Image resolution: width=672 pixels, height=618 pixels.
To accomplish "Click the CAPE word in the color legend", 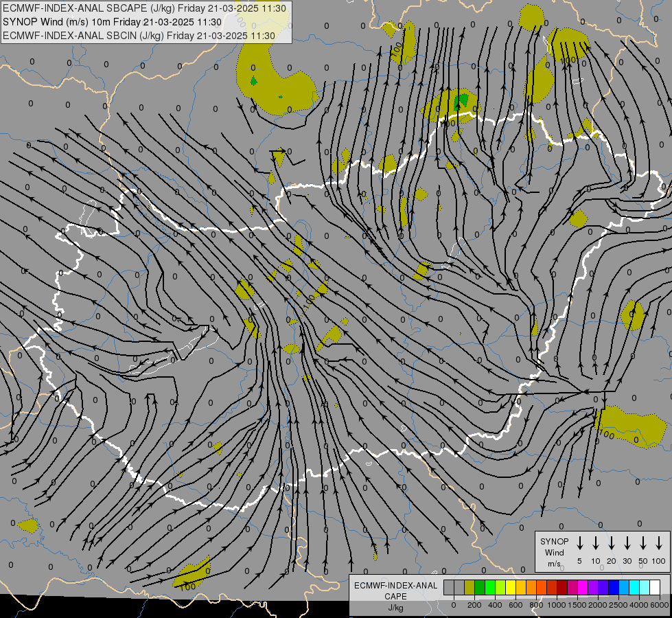I will click(395, 597).
